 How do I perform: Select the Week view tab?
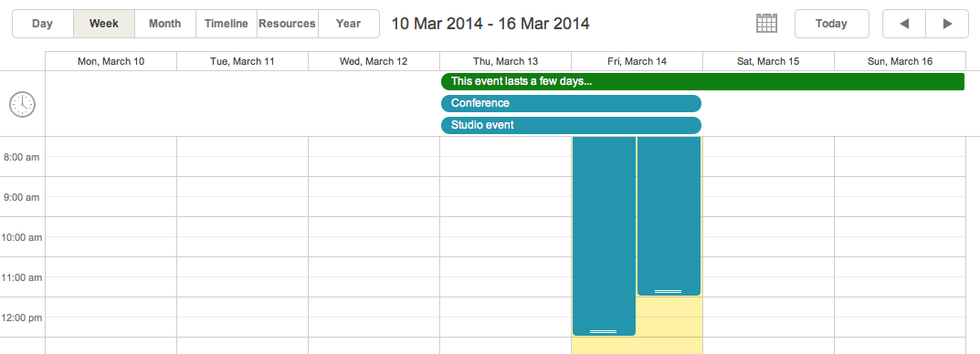(104, 24)
